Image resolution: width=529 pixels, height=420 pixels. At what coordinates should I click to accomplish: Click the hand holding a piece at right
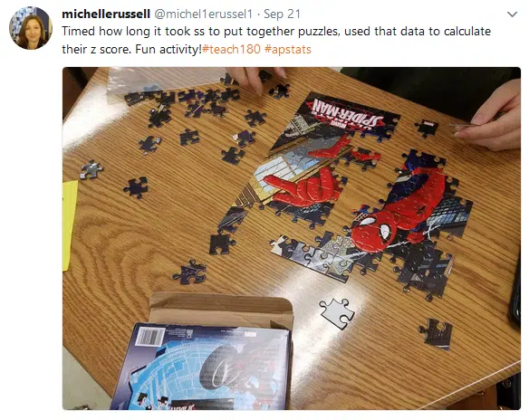point(492,116)
